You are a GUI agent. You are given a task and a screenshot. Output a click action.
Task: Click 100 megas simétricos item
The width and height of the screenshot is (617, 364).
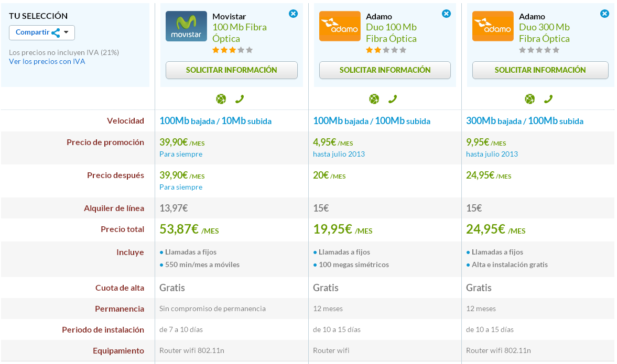click(354, 264)
